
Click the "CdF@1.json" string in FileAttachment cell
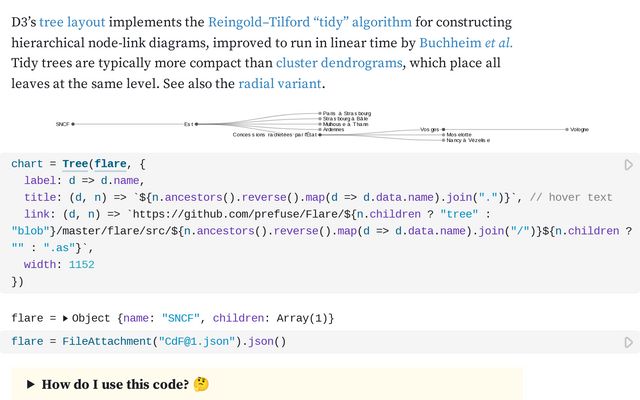[x=197, y=341]
